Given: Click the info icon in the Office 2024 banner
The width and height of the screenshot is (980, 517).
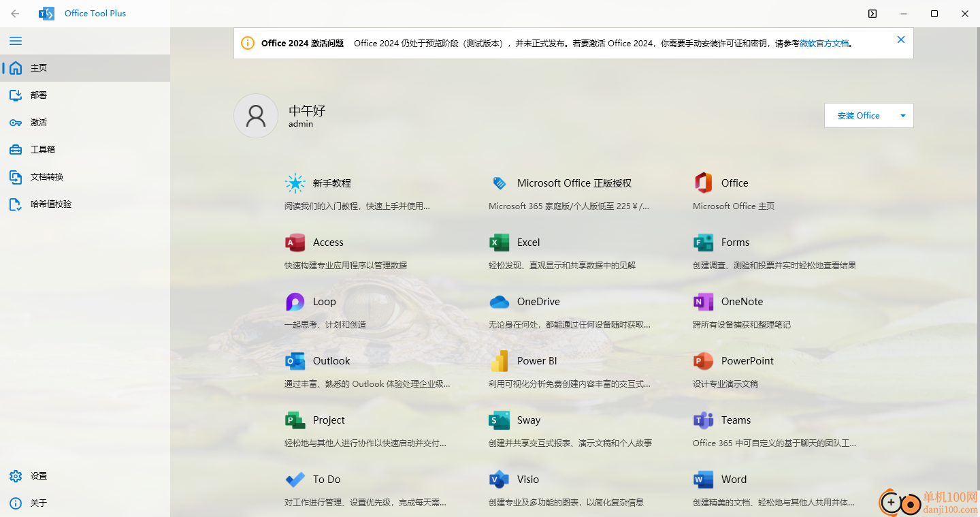Looking at the screenshot, I should [248, 43].
